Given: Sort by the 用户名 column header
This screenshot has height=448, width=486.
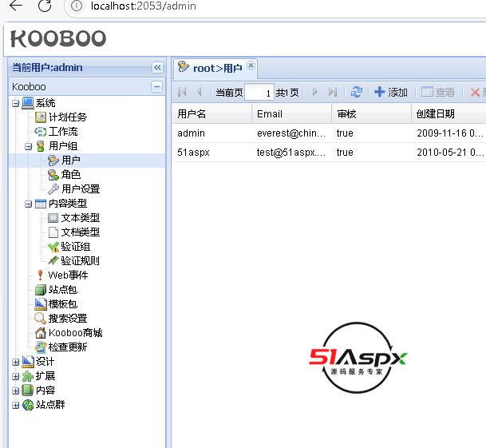Looking at the screenshot, I should click(211, 114).
